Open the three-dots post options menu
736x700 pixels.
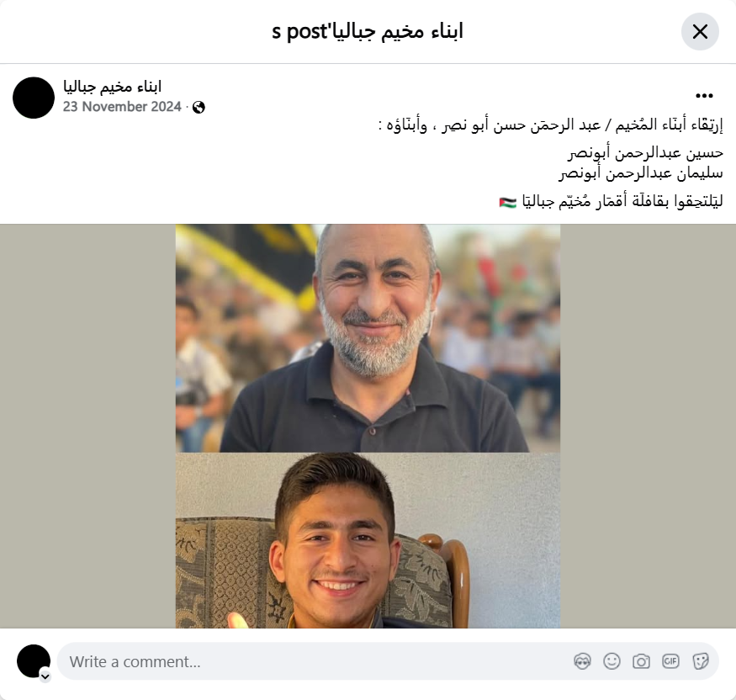click(x=704, y=96)
